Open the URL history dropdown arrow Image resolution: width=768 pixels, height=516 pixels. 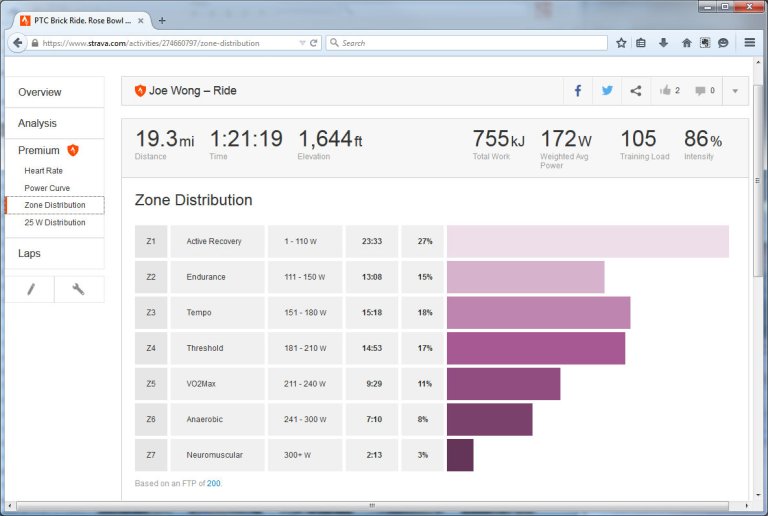click(x=302, y=43)
